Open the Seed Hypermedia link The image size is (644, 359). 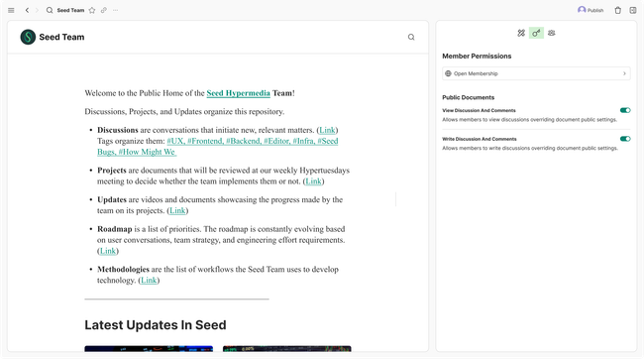click(238, 93)
